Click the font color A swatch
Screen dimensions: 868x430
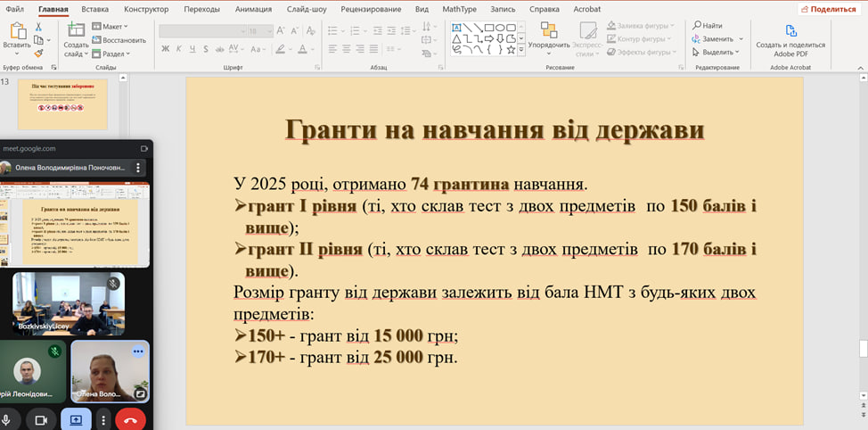click(301, 48)
